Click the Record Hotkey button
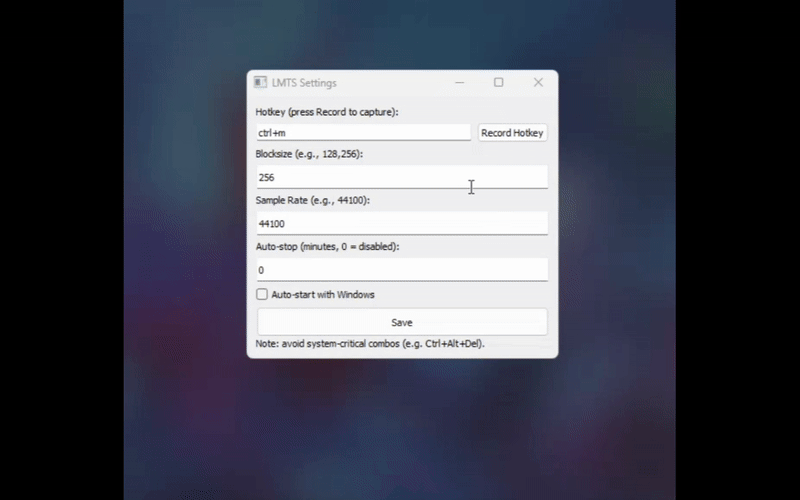 tap(512, 133)
